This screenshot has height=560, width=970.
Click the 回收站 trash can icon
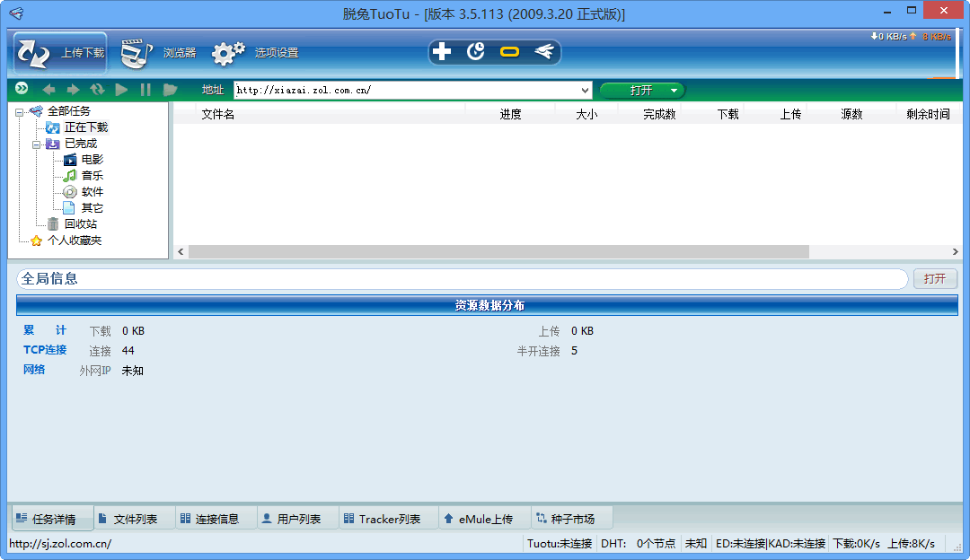tap(53, 223)
